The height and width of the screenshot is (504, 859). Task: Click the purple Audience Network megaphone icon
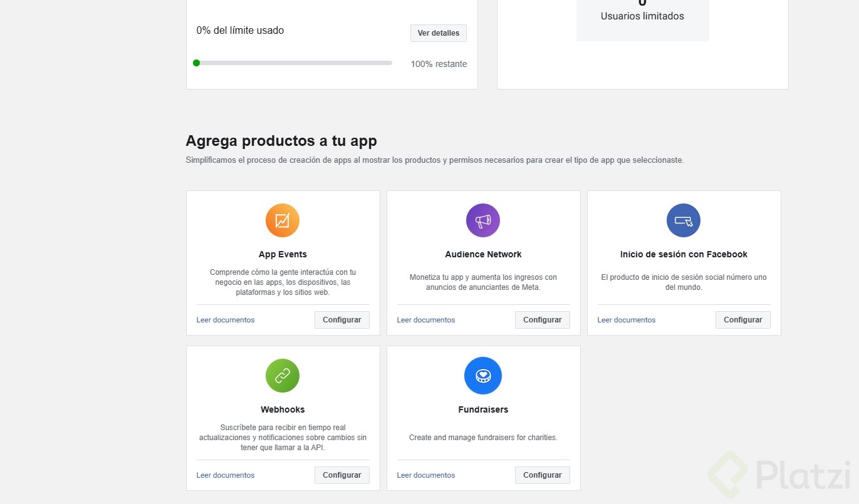tap(483, 220)
